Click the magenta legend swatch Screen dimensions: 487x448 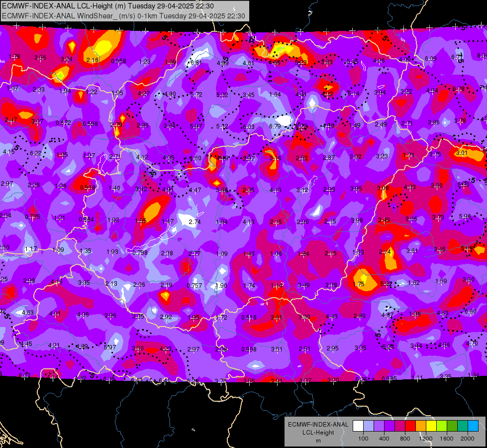(x=400, y=426)
